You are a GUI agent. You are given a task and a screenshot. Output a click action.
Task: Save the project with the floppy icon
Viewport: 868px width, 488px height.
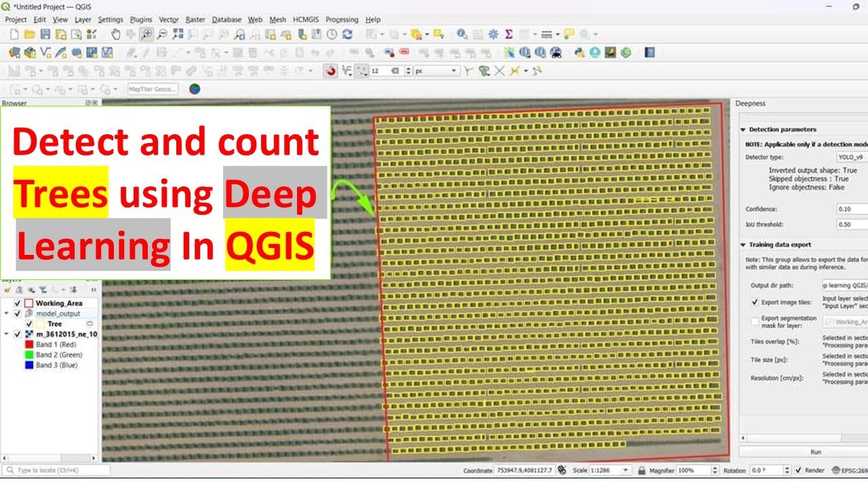[45, 34]
